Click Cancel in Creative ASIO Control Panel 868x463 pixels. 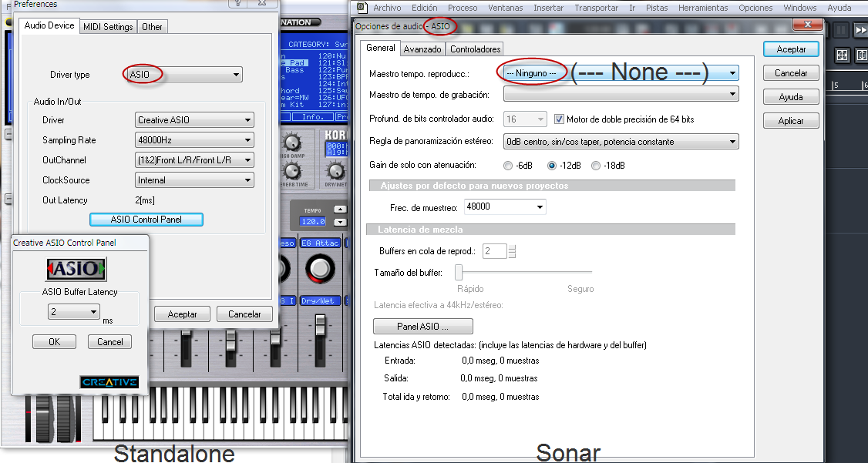[109, 342]
